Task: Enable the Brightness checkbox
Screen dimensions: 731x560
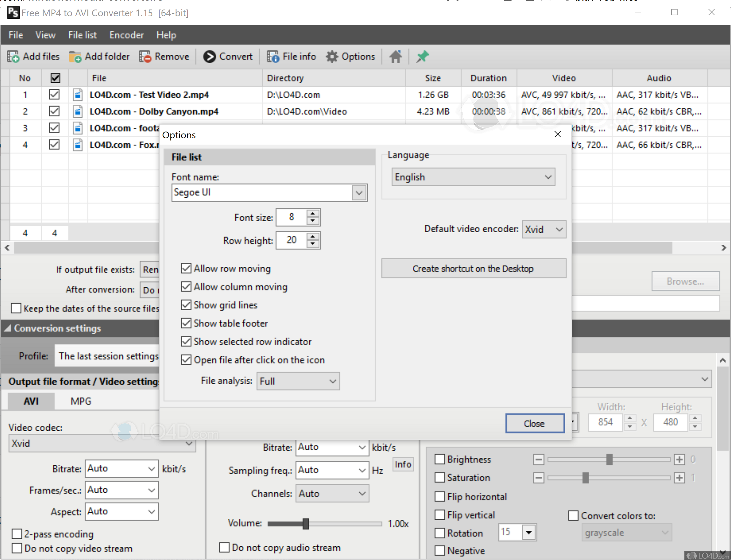Action: click(x=440, y=459)
